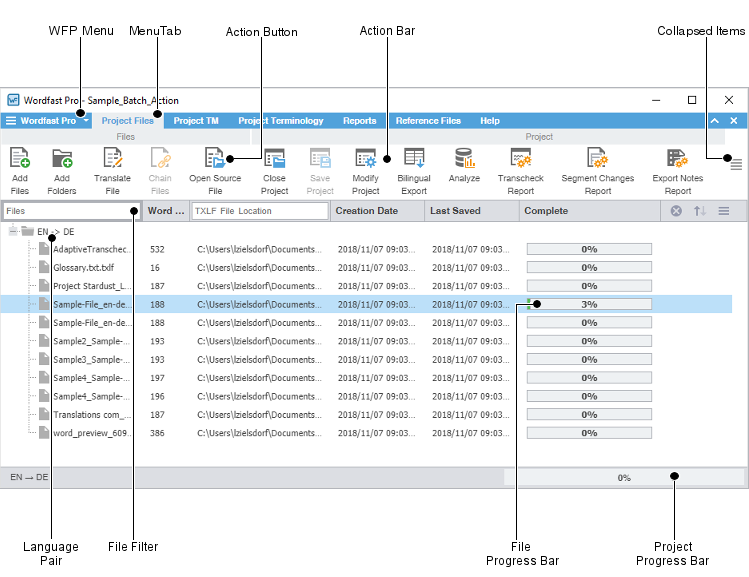Click the 3% file progress bar

pyautogui.click(x=589, y=304)
